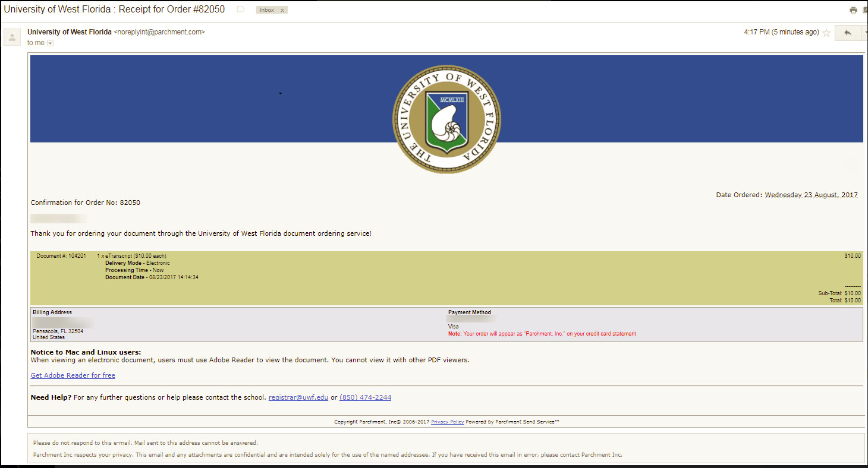The height and width of the screenshot is (468, 868).
Task: Select the noreplyint@parchment.com address
Action: click(x=159, y=32)
